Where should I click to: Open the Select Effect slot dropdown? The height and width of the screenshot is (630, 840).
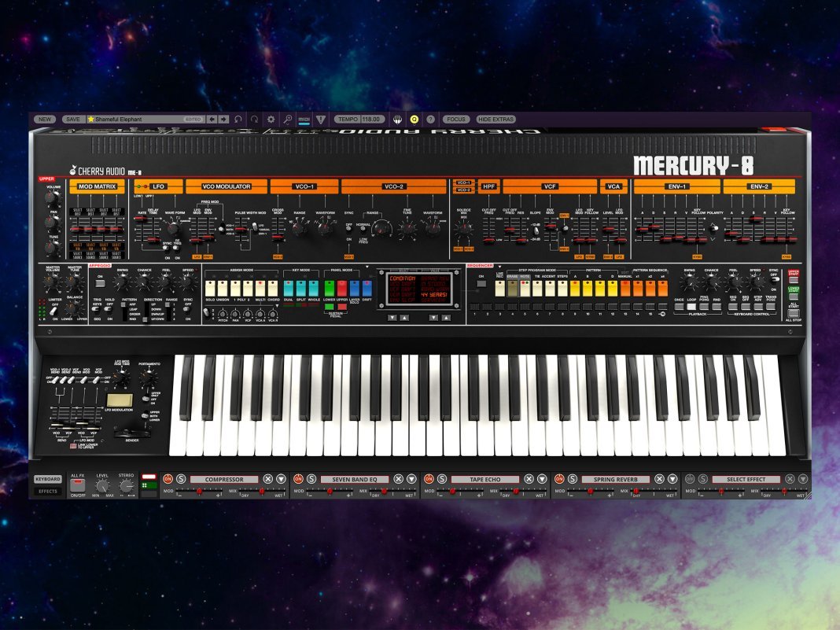click(x=746, y=479)
